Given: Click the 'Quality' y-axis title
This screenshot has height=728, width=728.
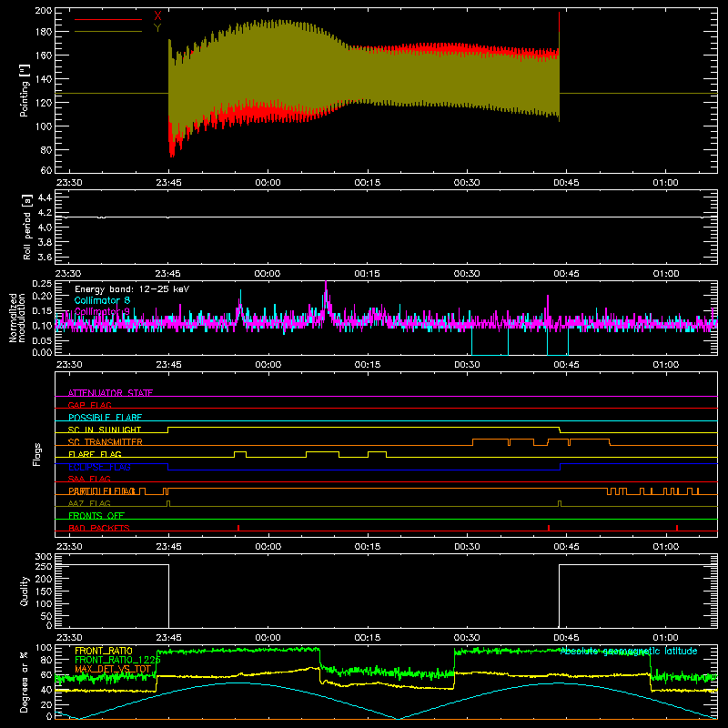Looking at the screenshot, I should pos(25,591).
